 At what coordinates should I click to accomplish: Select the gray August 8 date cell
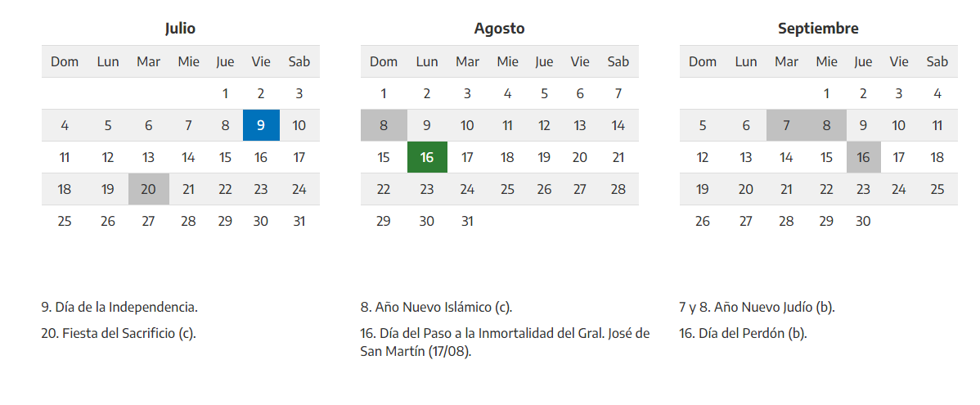pyautogui.click(x=384, y=125)
